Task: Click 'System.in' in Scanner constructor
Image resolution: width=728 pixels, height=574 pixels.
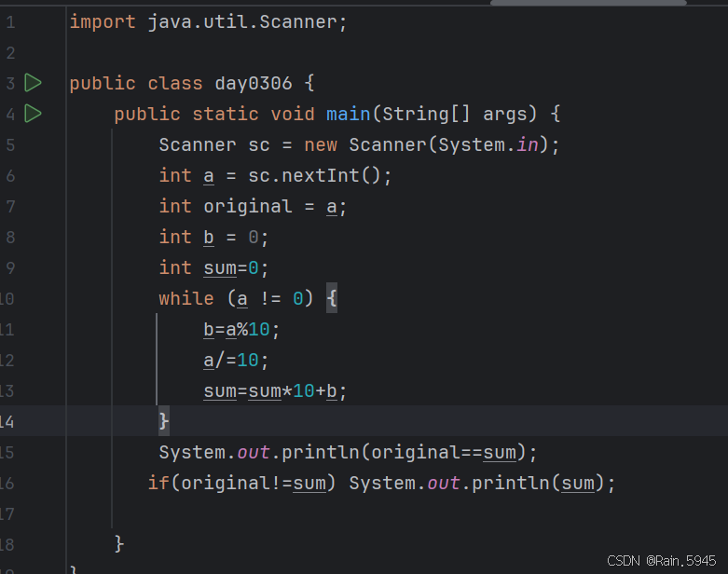Action: 488,144
